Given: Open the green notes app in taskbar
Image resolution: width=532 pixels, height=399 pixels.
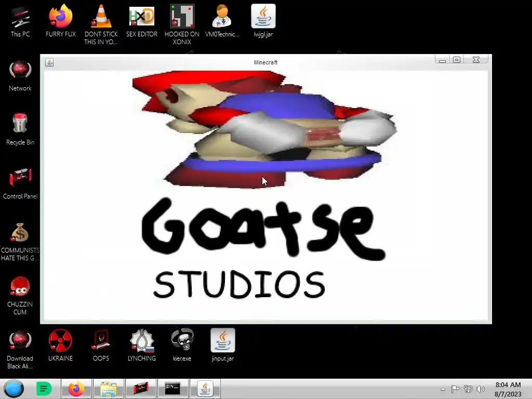Looking at the screenshot, I should [x=44, y=389].
